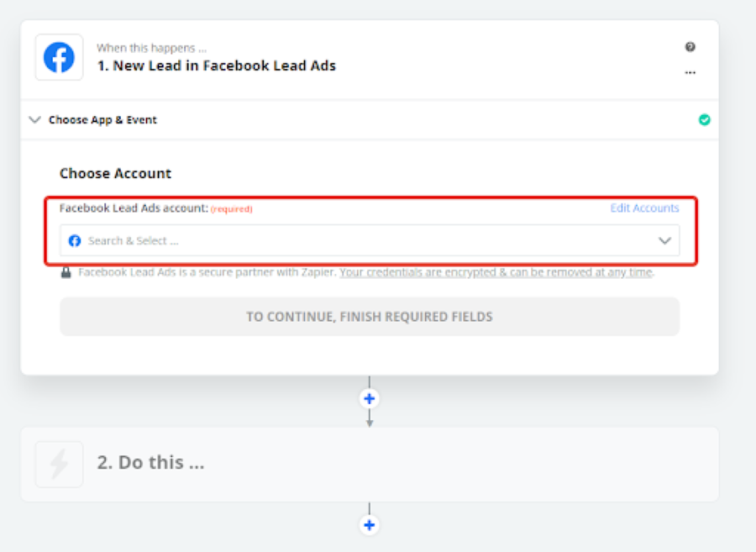Viewport: 756px width, 552px height.
Task: Select the New Lead in Facebook Lead Ads title
Action: (217, 66)
